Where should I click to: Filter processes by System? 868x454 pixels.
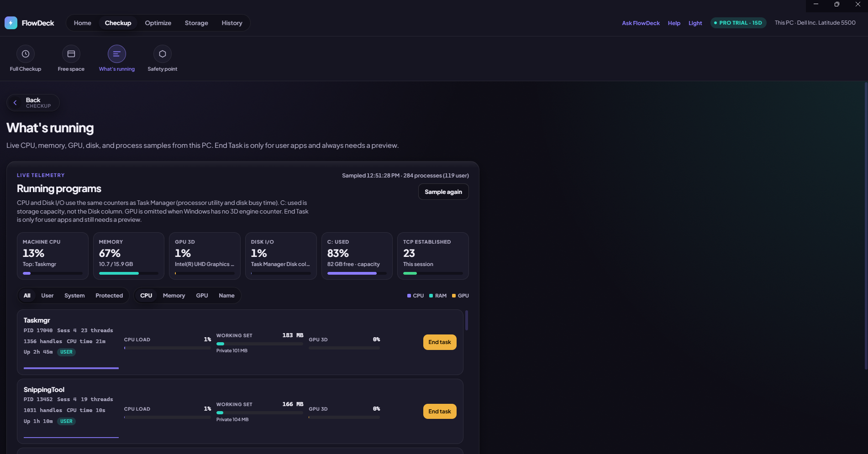tap(74, 296)
